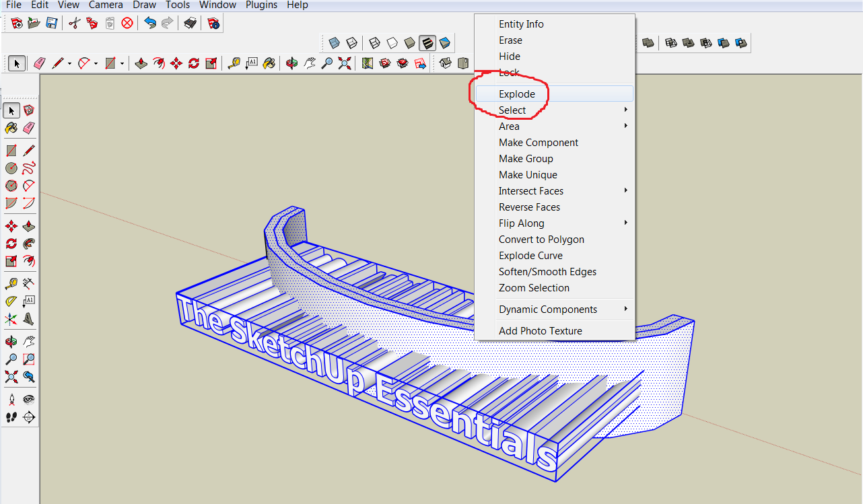Open dropdown arrow beside the Arc tool
The image size is (863, 504).
[96, 63]
